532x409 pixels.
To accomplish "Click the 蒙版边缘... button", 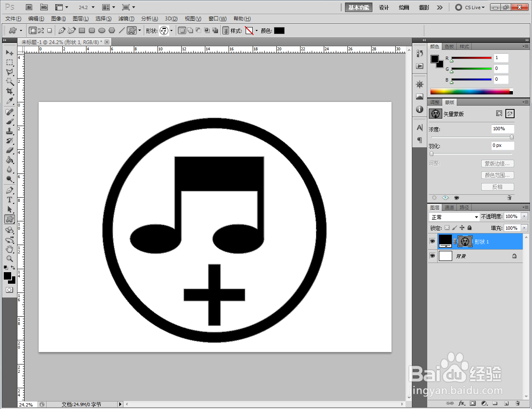I will [x=498, y=164].
